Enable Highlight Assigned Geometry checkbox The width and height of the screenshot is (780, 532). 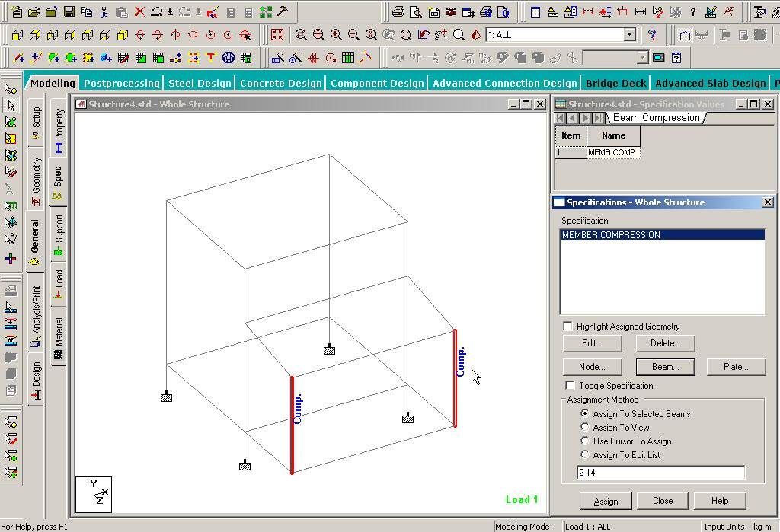567,327
